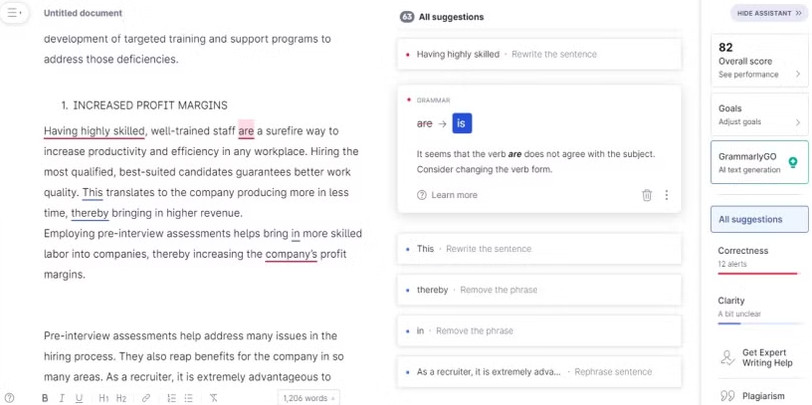Apply Heading 2 style
Viewport: 812px width, 405px height.
(x=121, y=398)
